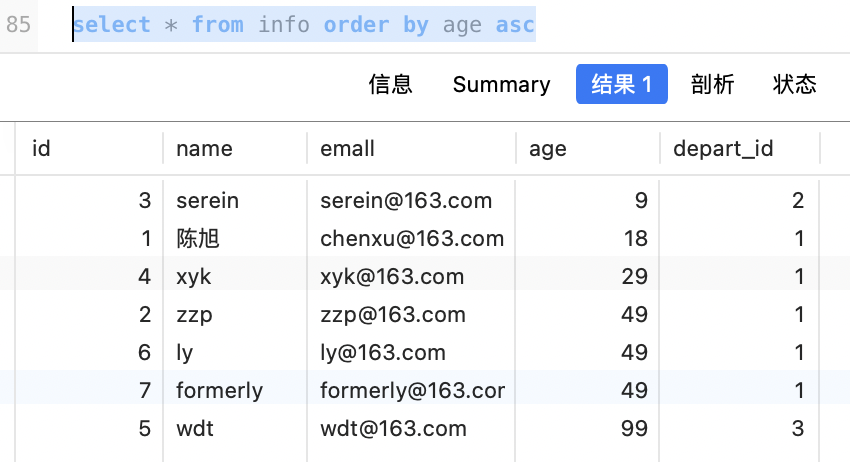
Task: Click the SQL query text in line 85
Action: tap(304, 24)
